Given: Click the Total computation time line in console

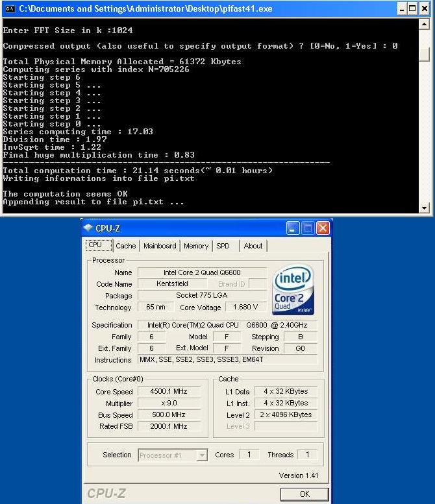Looking at the screenshot, I should click(138, 171).
